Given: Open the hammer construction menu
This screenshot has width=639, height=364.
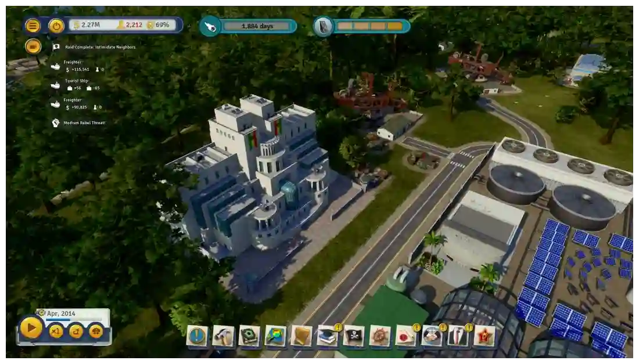Looking at the screenshot, I should (x=223, y=336).
